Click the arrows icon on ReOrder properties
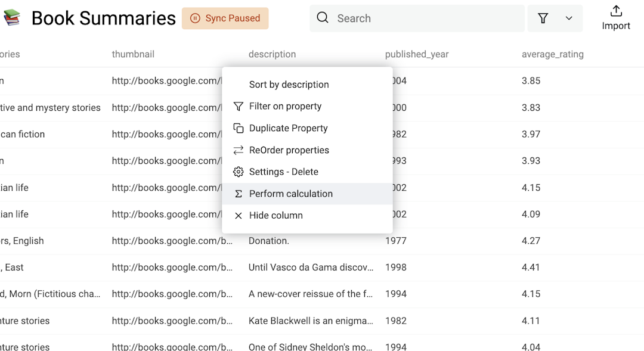This screenshot has width=644, height=351. tap(238, 150)
